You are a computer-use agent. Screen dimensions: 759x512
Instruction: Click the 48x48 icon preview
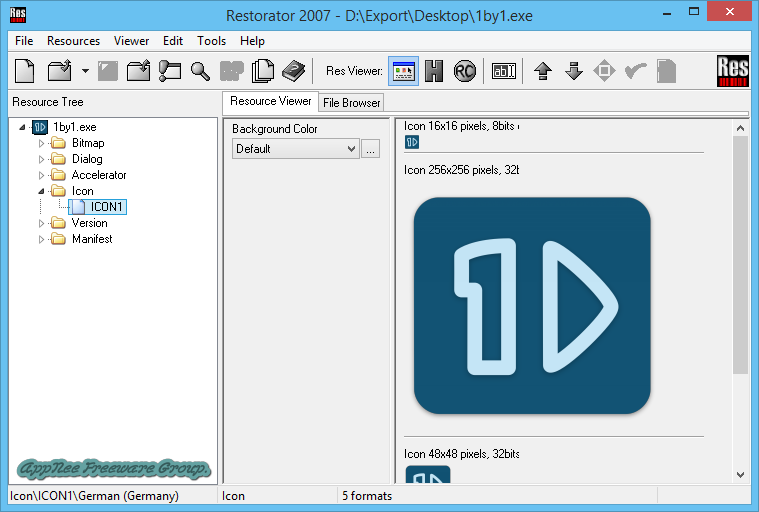pyautogui.click(x=427, y=474)
